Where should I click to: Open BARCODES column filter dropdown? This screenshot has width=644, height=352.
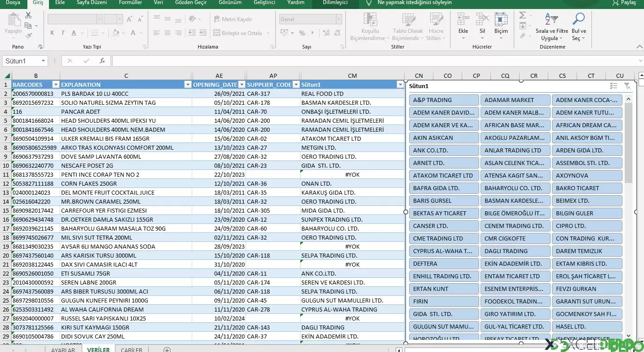pos(56,85)
